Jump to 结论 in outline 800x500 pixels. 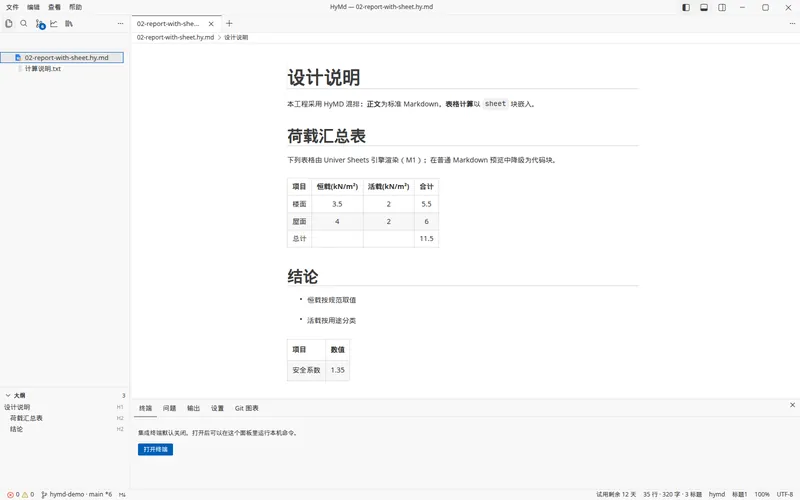16,429
